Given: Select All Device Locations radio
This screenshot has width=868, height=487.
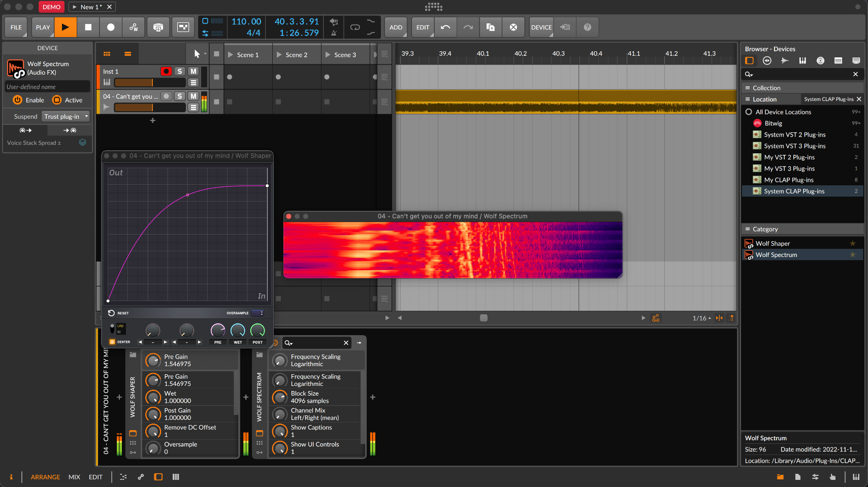Looking at the screenshot, I should (749, 112).
